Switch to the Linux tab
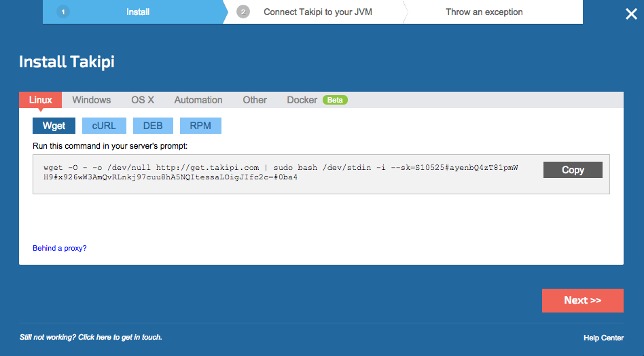Viewport: 644px width, 356px height. tap(40, 100)
